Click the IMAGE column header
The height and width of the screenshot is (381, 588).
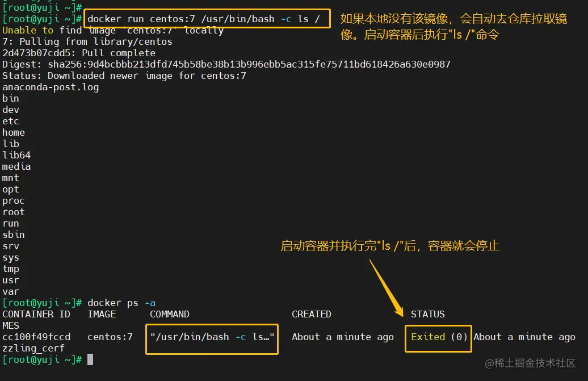102,314
